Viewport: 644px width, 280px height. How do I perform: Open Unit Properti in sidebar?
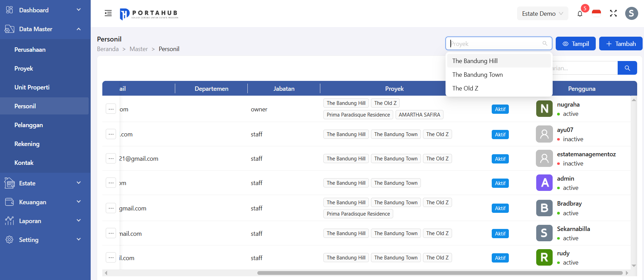click(x=32, y=87)
